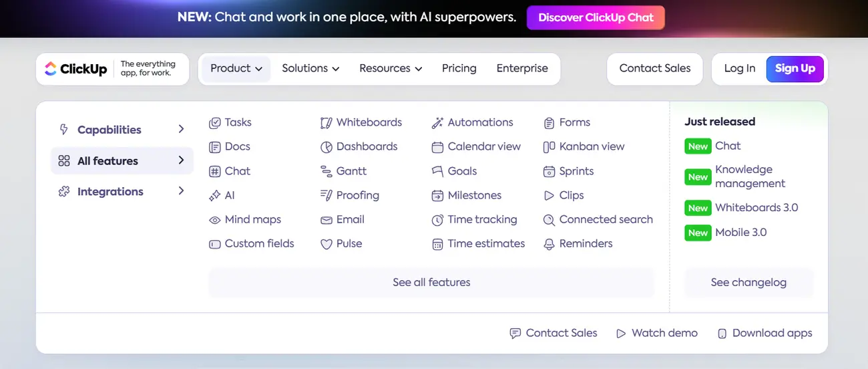The image size is (868, 369).
Task: Click the Pulse heart icon
Action: (x=327, y=245)
